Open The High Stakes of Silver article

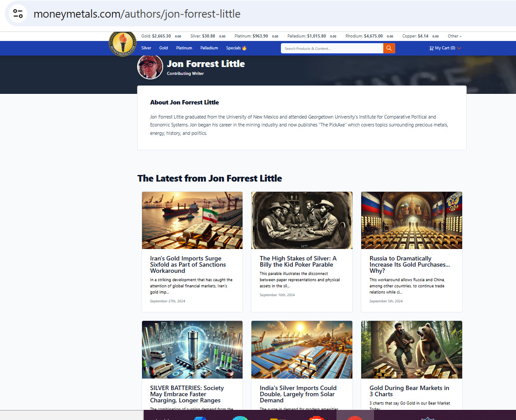coord(298,261)
